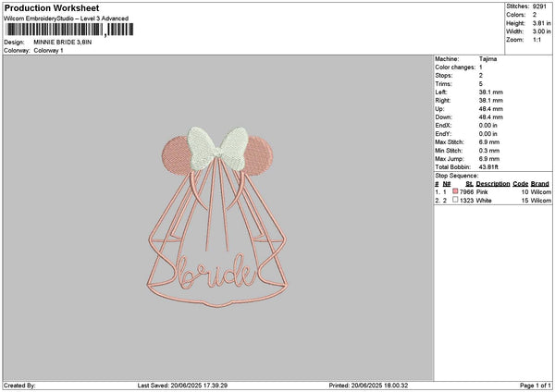Click the 'Description' column header
Screen dimensions: 555x392
tap(493, 184)
